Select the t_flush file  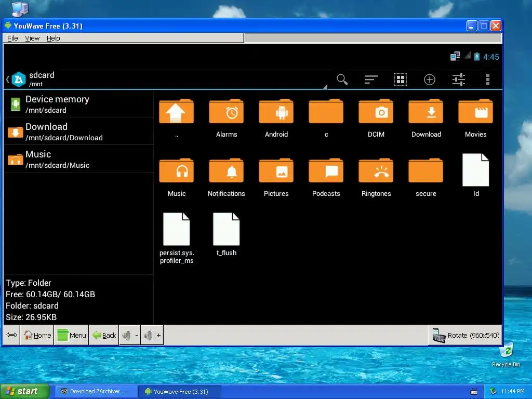tap(227, 234)
